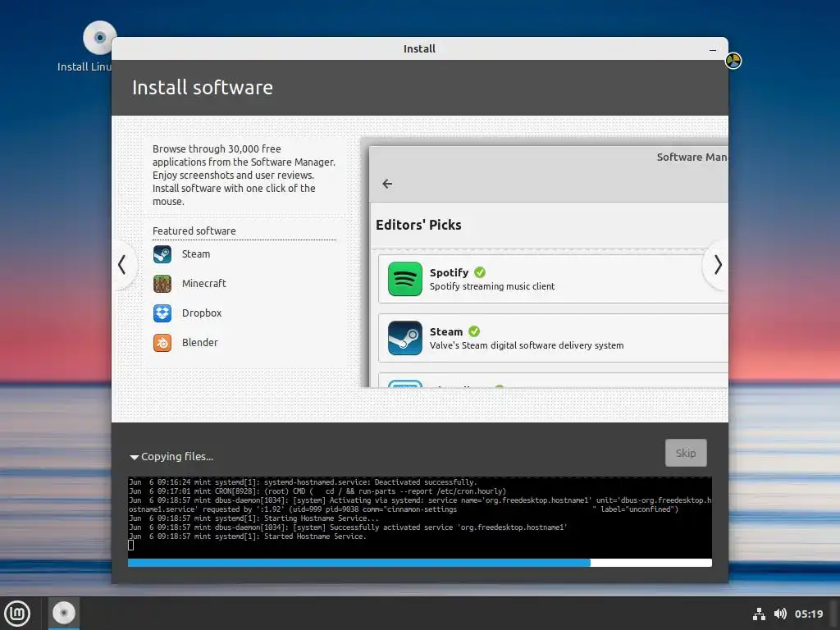Click the Blender label in Featured software
Screen dimensions: 840x630
199,342
